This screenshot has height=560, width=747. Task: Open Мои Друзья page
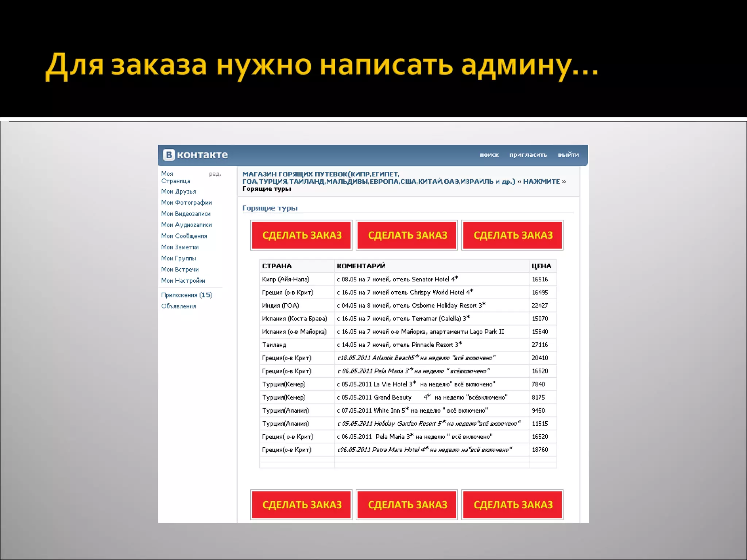coord(178,191)
